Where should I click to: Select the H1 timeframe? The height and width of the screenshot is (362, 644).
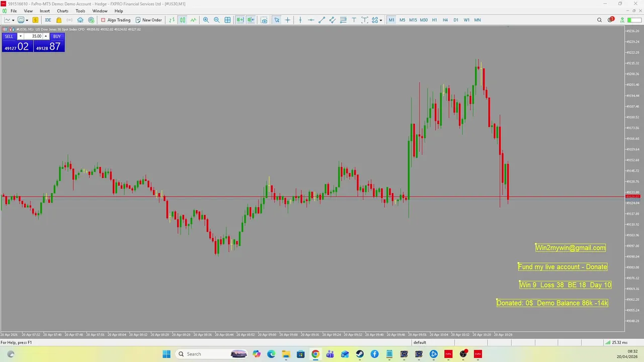coord(434,20)
